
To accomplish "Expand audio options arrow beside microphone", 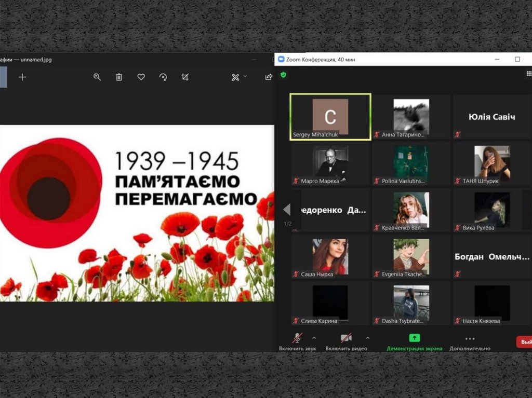I will [x=314, y=337].
